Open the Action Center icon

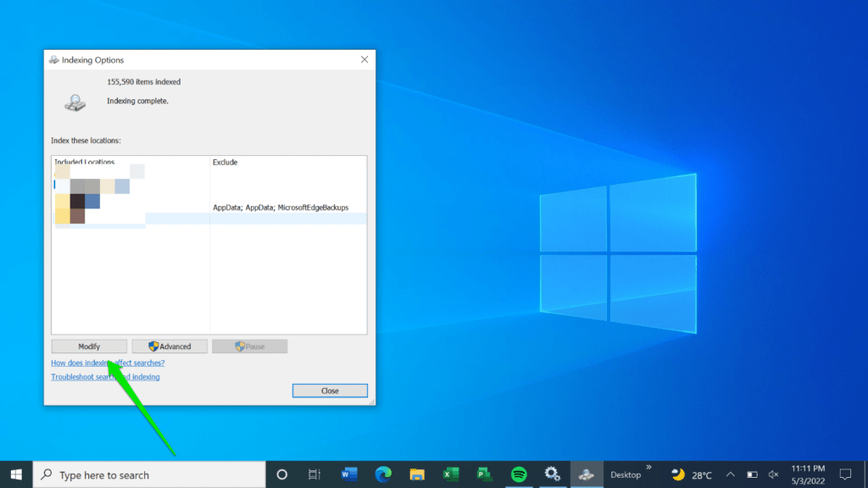coord(847,474)
